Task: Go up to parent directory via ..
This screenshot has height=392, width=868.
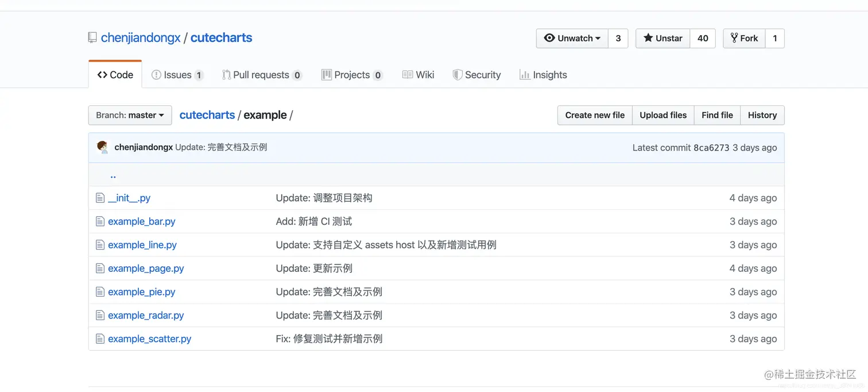Action: (x=113, y=175)
